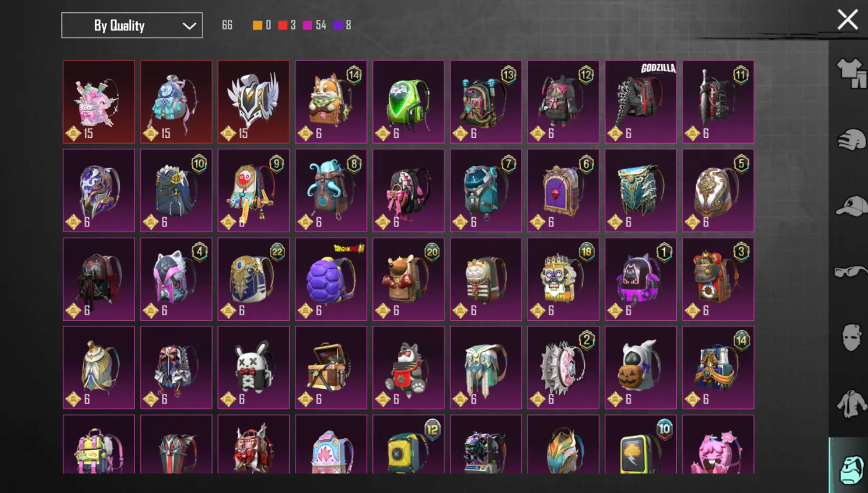Pick the green neon backpack thumbnail
This screenshot has width=868, height=493.
click(408, 102)
